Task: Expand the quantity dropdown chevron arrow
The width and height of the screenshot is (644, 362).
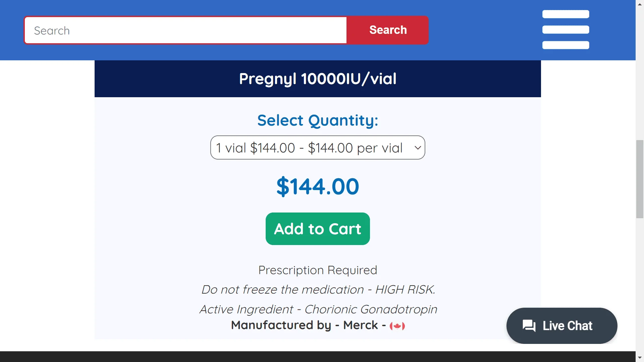Action: 418,148
